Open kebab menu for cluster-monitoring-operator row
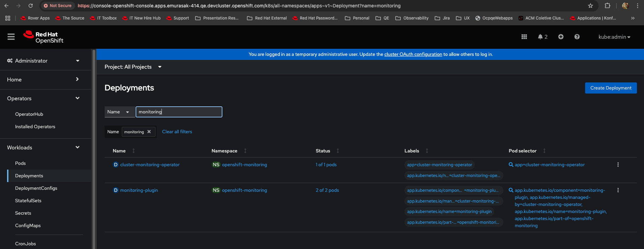 pyautogui.click(x=618, y=165)
